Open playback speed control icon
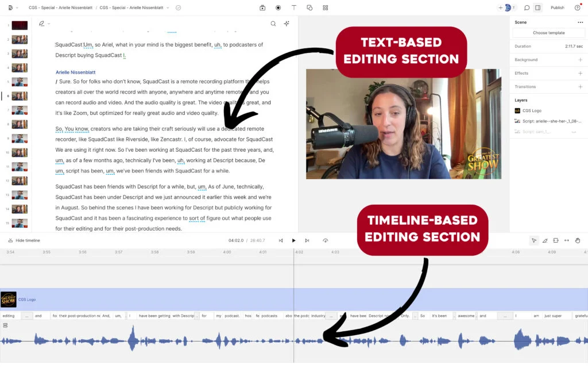588x368 pixels. pos(326,240)
